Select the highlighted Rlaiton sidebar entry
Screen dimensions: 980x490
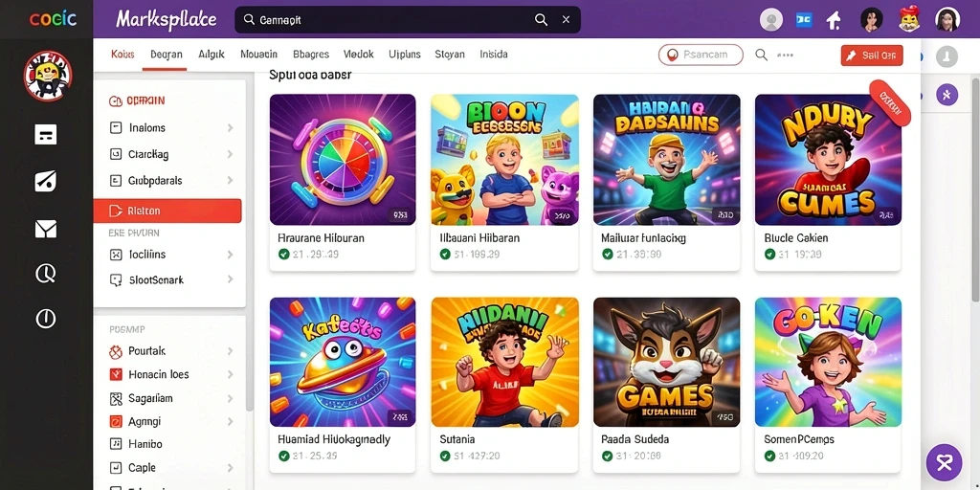click(167, 211)
